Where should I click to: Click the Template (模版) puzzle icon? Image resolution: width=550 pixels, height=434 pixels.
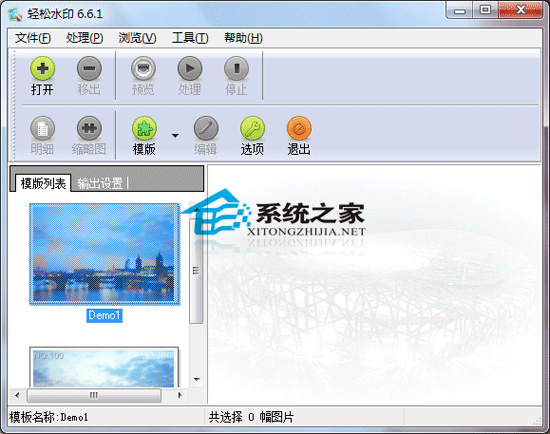144,129
